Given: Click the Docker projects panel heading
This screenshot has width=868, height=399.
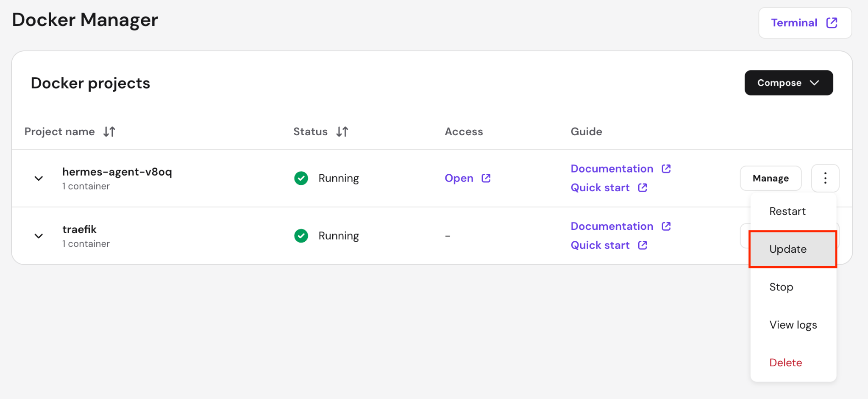Looking at the screenshot, I should 90,83.
